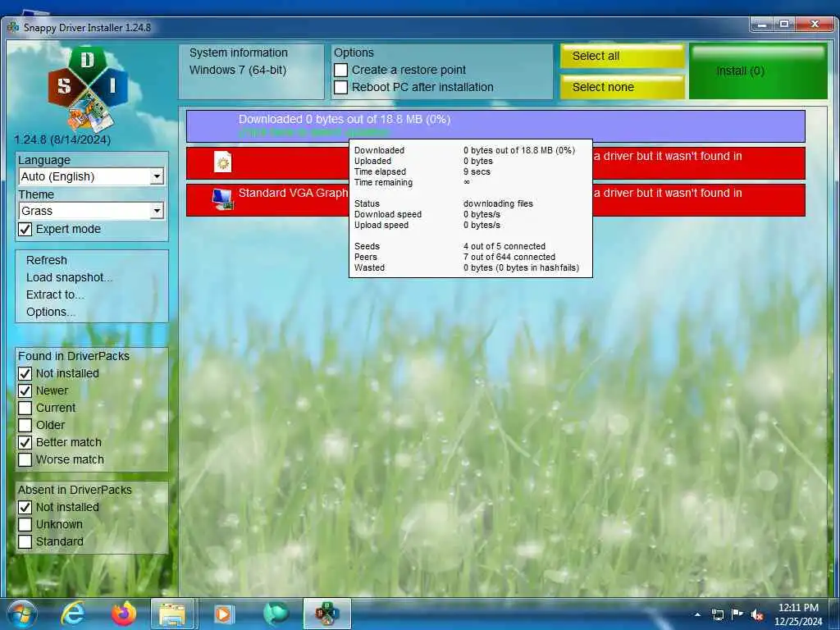This screenshot has width=840, height=630.
Task: Open Firefox from the taskbar
Action: point(124,614)
